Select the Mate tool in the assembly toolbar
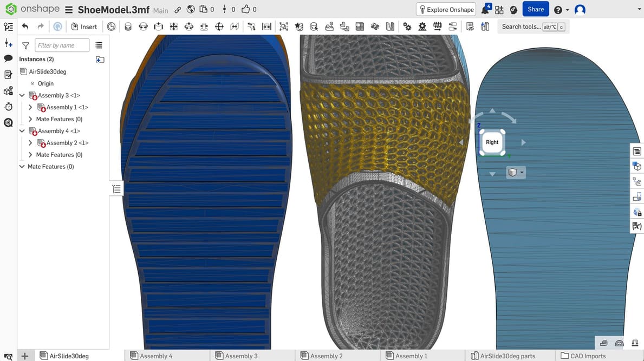This screenshot has height=361, width=644. point(128,26)
